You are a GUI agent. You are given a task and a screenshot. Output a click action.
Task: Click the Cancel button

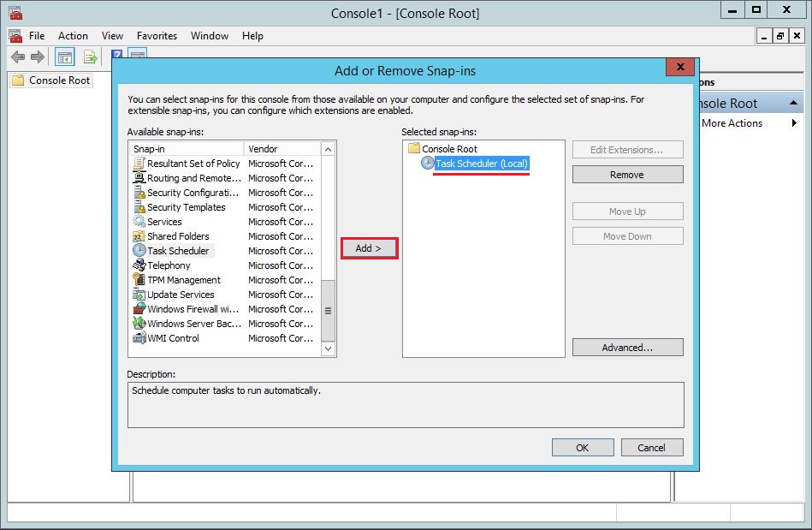(x=651, y=448)
